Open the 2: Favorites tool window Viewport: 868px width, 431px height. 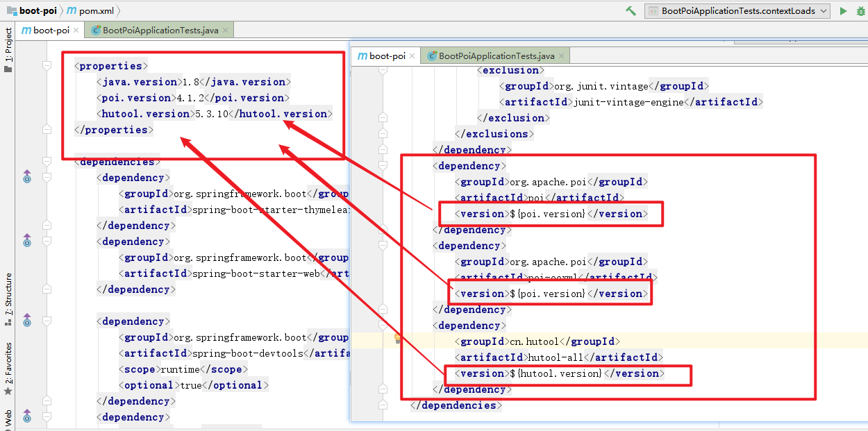click(x=8, y=363)
